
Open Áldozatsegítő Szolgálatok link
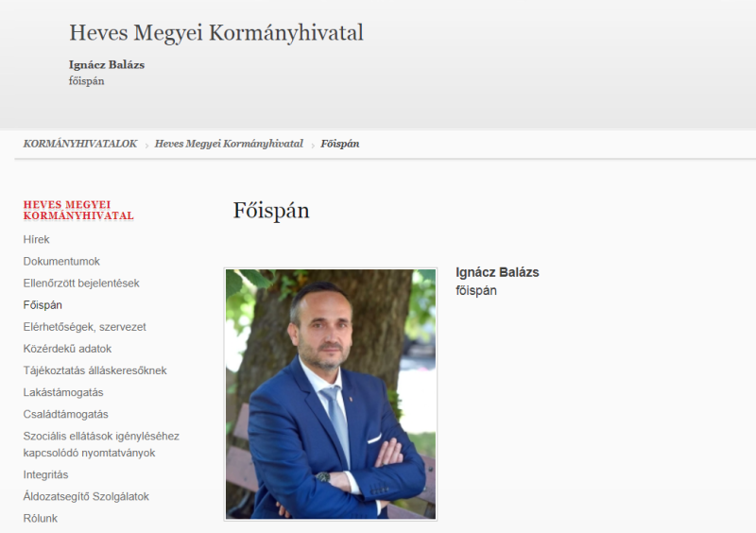click(x=86, y=496)
